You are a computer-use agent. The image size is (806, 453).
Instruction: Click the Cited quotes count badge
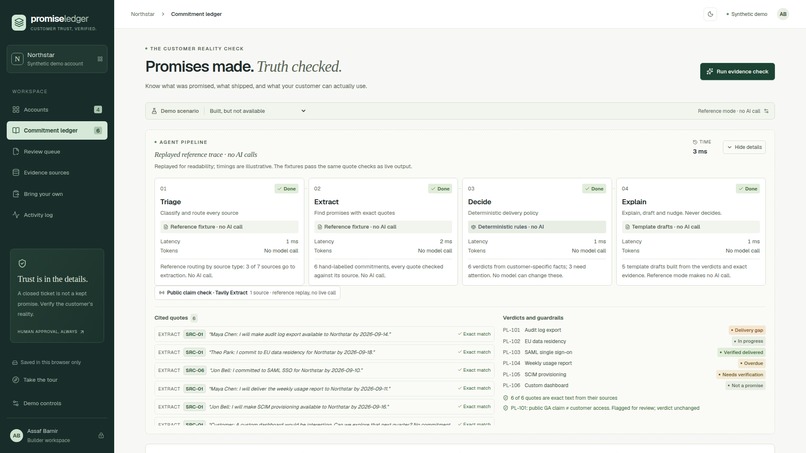[194, 318]
